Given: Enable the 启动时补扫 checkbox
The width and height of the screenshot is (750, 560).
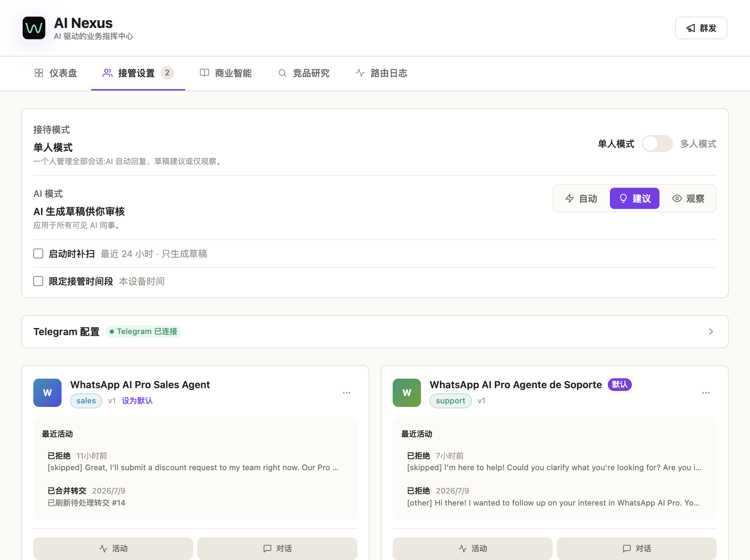Looking at the screenshot, I should (38, 253).
